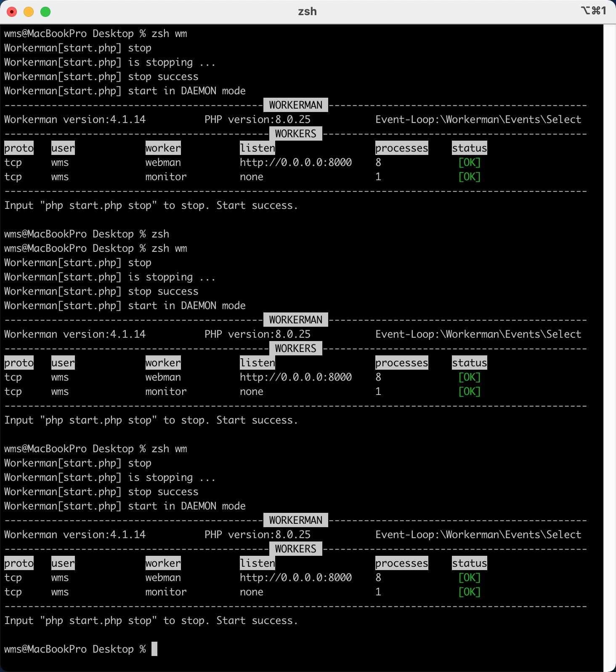Click the terminal's vertical scrollbar track
616x672 pixels.
pos(609,348)
